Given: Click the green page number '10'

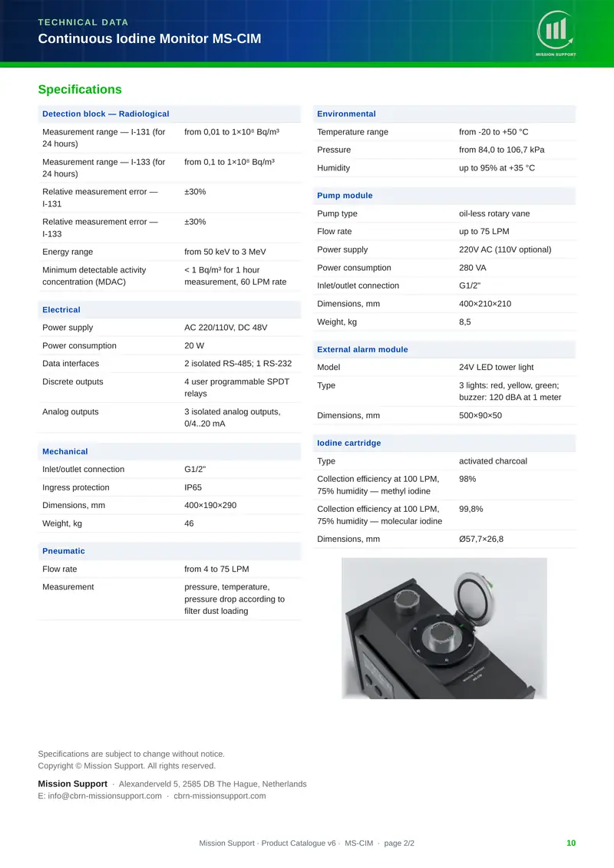Looking at the screenshot, I should (x=571, y=843).
